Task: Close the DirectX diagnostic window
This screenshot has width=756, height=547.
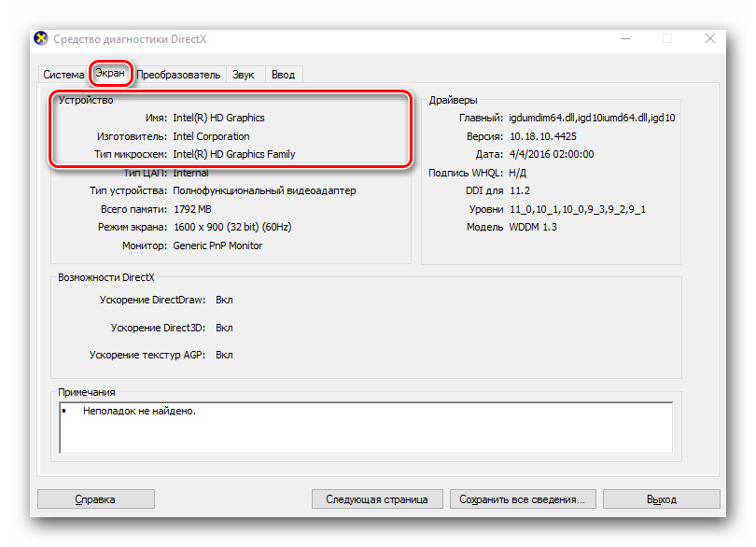Action: [709, 38]
